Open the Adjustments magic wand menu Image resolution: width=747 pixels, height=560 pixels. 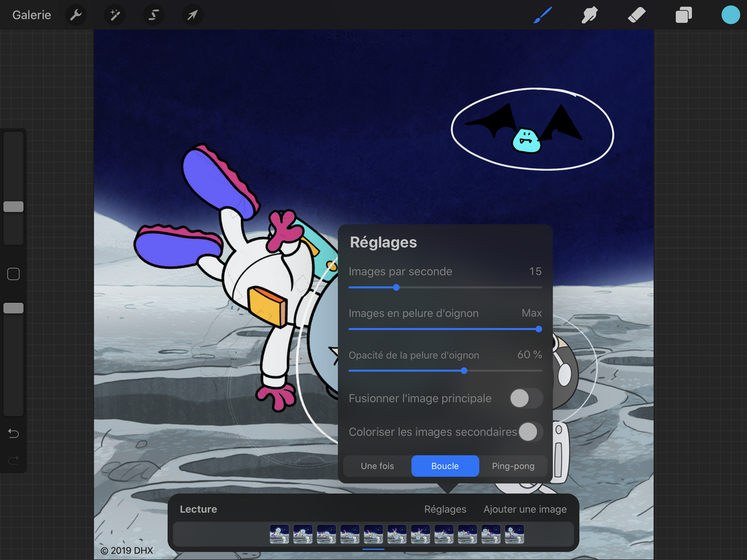(x=115, y=15)
